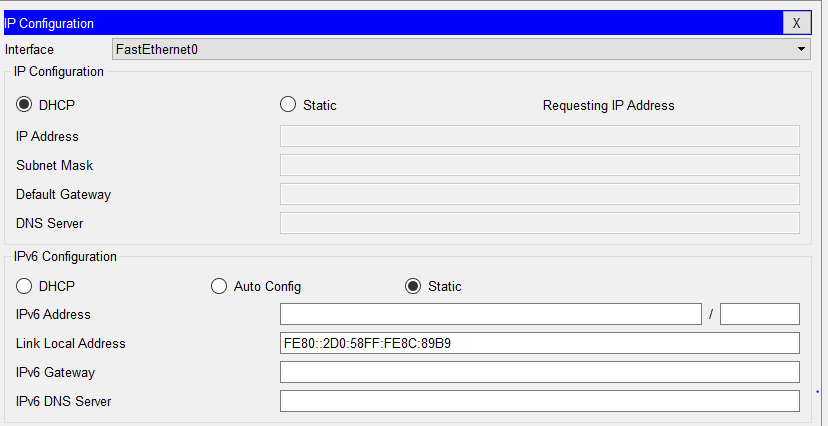This screenshot has height=426, width=828.
Task: Click the IPv6 Configuration group label
Action: click(65, 256)
